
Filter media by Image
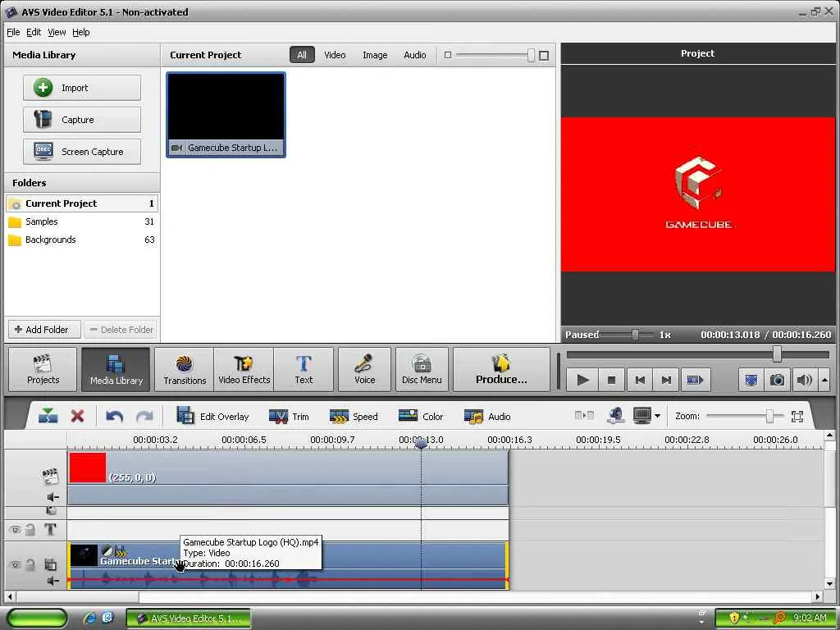click(x=375, y=55)
